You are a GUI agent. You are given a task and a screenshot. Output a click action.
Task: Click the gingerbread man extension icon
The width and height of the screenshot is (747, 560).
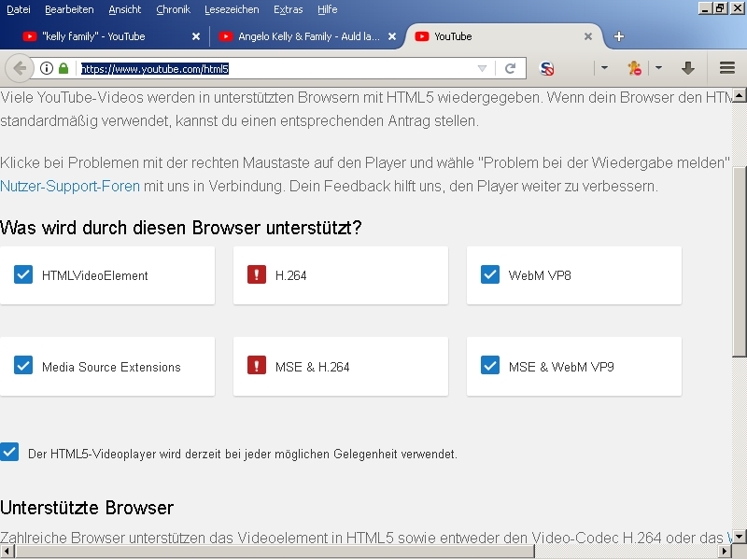coord(635,68)
